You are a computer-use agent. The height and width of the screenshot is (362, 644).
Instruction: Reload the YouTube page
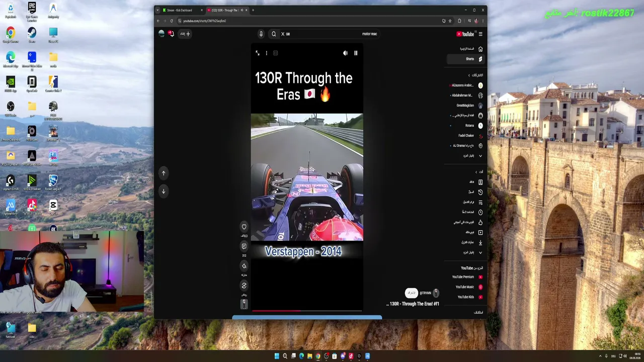pyautogui.click(x=172, y=21)
